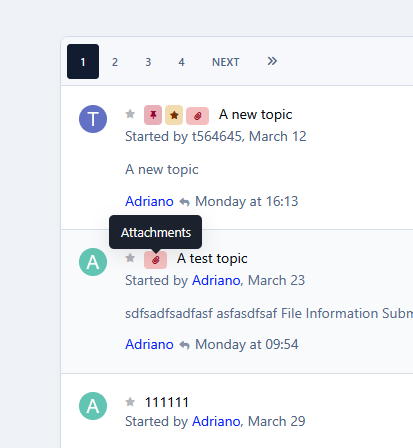Viewport: 413px width, 448px height.
Task: Go to page 3 in pagination
Action: coord(148,62)
